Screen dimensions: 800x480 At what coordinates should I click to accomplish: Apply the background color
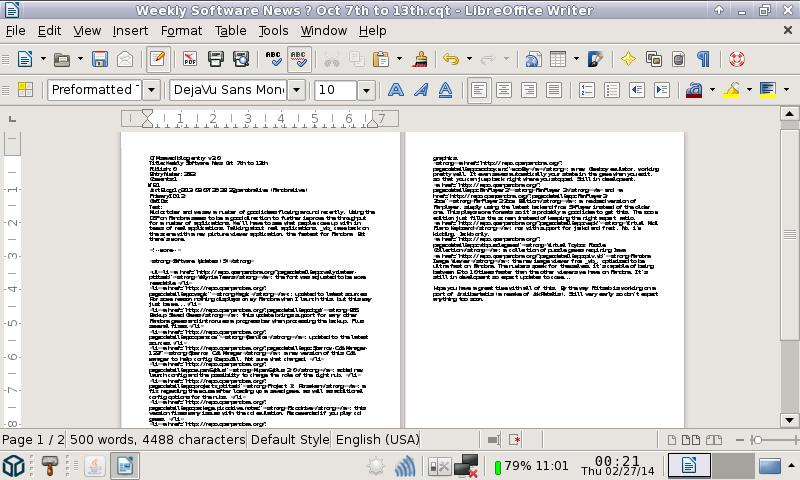[x=768, y=90]
